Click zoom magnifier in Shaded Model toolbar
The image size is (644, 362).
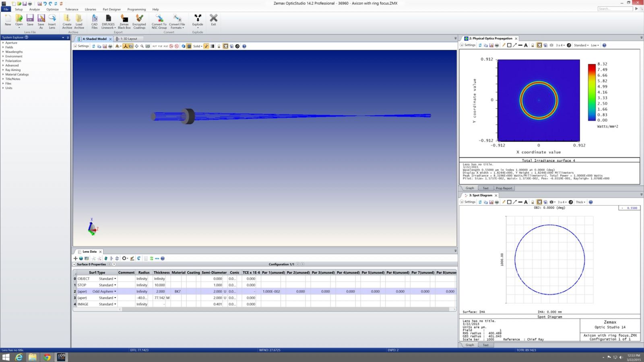coord(142,46)
